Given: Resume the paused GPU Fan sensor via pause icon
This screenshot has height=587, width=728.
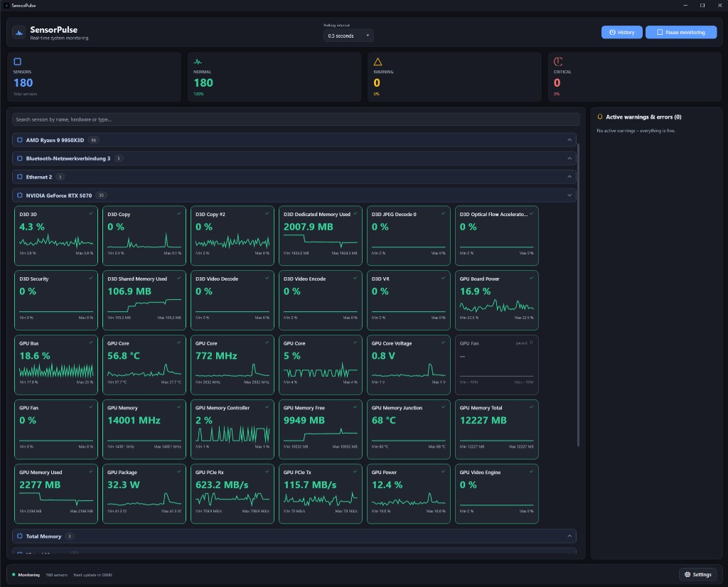Looking at the screenshot, I should (x=531, y=343).
